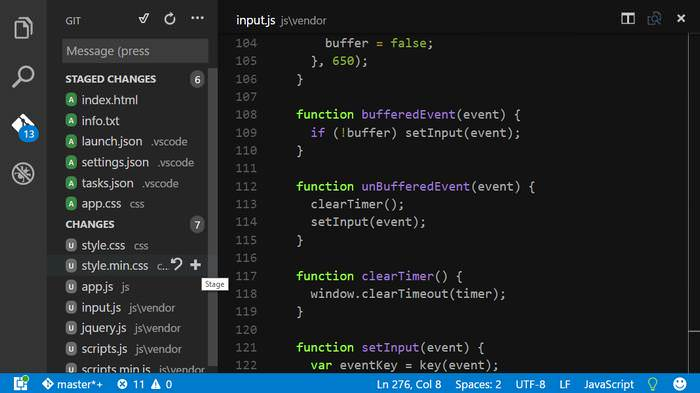Screen dimensions: 700x393
Task: Click the clearTimer function name on line 117
Action: (x=397, y=276)
